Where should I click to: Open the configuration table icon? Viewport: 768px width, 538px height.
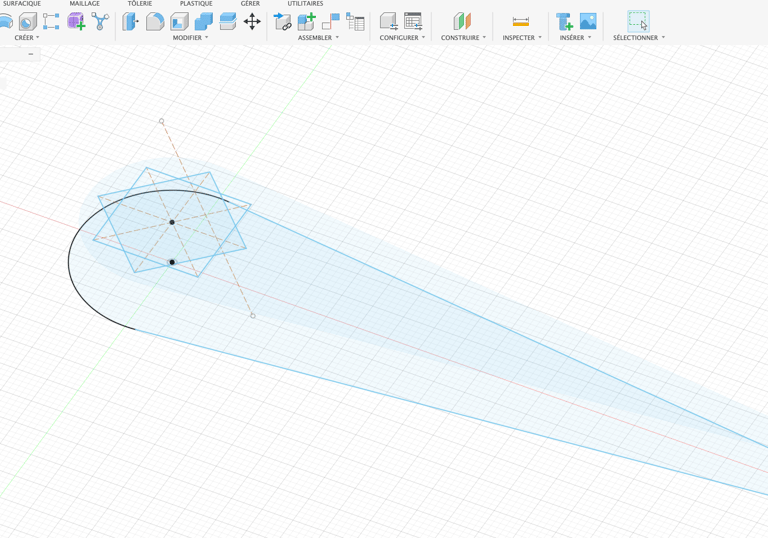413,22
